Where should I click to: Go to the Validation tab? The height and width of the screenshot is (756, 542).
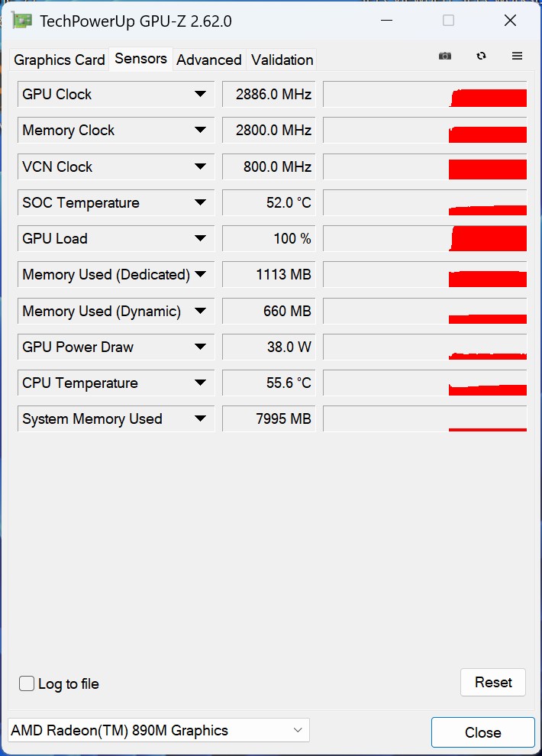(x=282, y=60)
